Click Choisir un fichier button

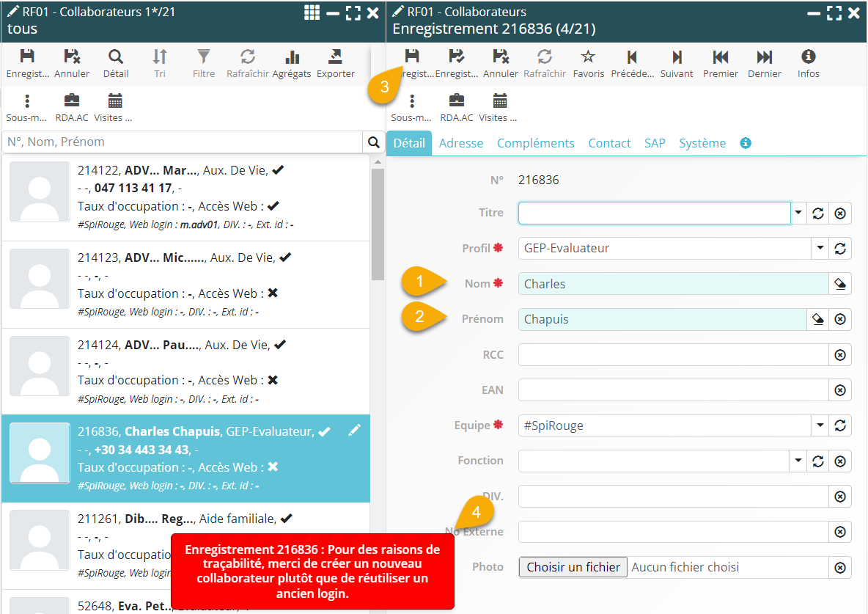point(573,567)
